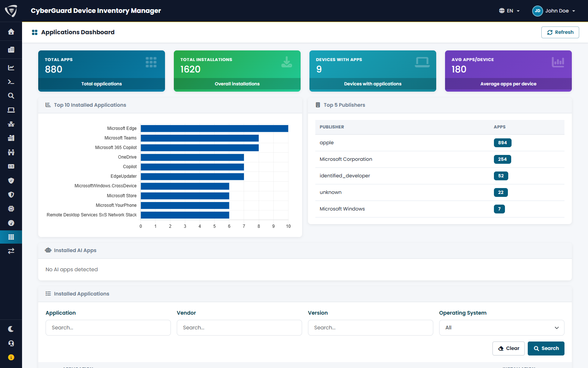Open the building/organization icon in sidebar

click(11, 50)
